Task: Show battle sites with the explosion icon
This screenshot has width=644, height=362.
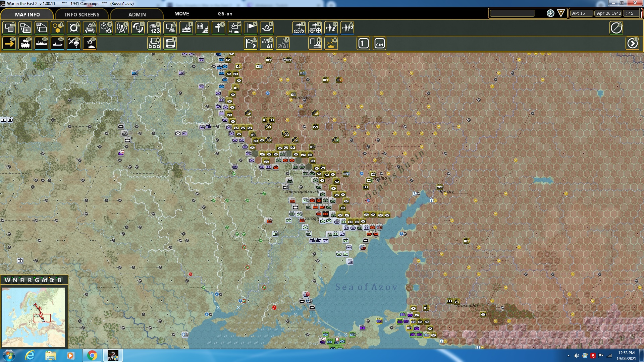Action: coord(267,28)
